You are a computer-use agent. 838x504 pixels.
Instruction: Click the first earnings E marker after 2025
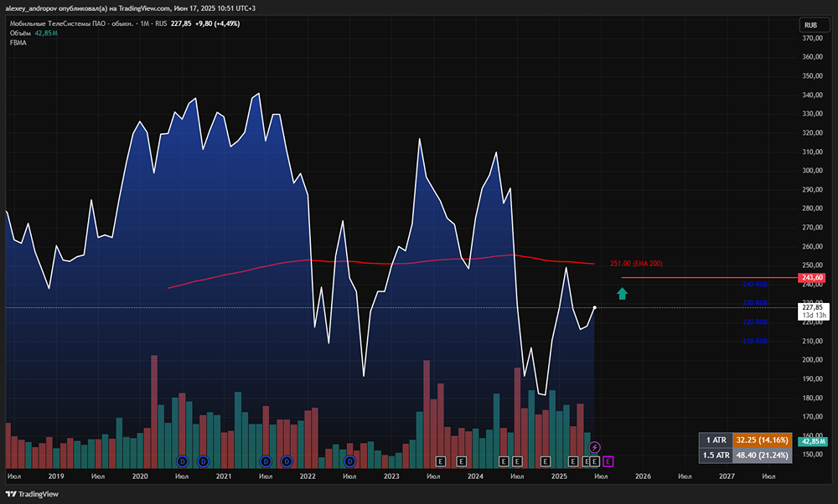point(573,461)
